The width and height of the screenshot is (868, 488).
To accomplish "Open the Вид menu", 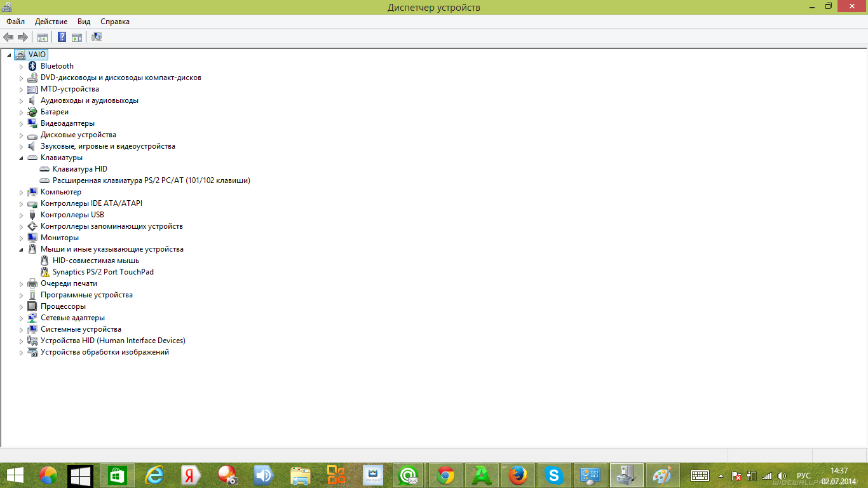I will point(84,22).
